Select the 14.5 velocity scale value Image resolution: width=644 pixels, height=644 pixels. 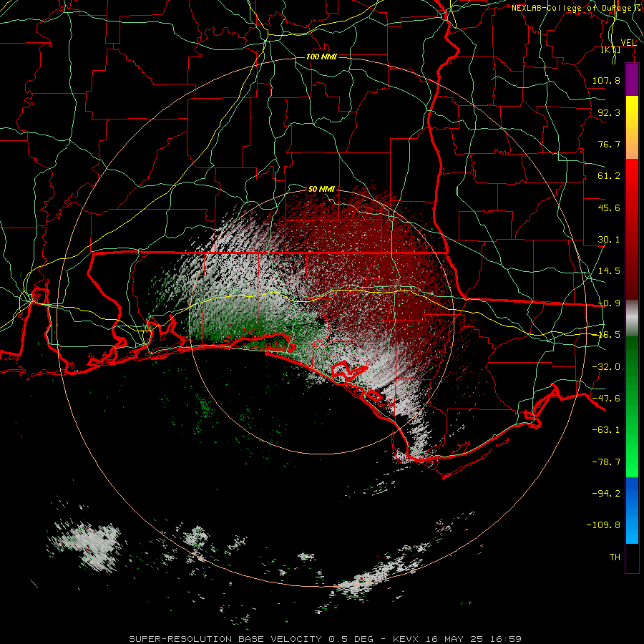[609, 271]
